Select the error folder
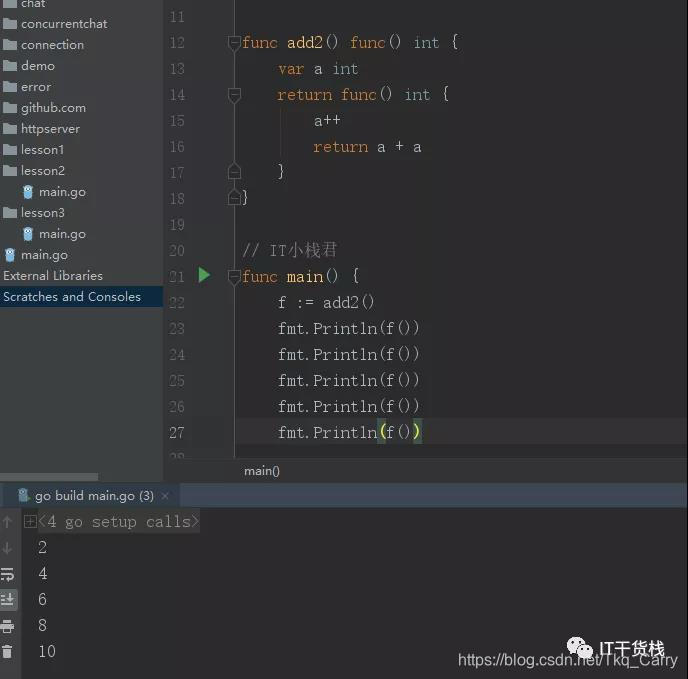This screenshot has height=679, width=688. [36, 87]
